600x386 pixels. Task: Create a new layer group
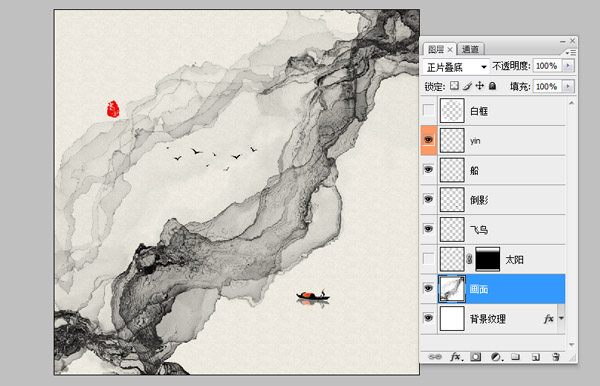click(516, 357)
